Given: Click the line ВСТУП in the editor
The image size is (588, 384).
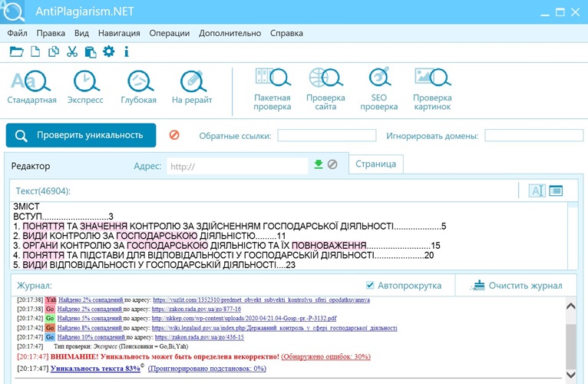Looking at the screenshot, I should click(63, 217).
